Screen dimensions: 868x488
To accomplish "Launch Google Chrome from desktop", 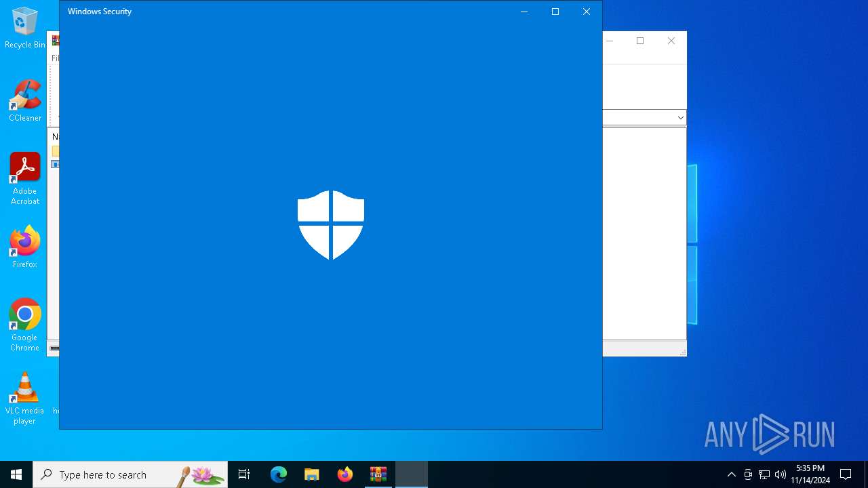I will tap(25, 325).
